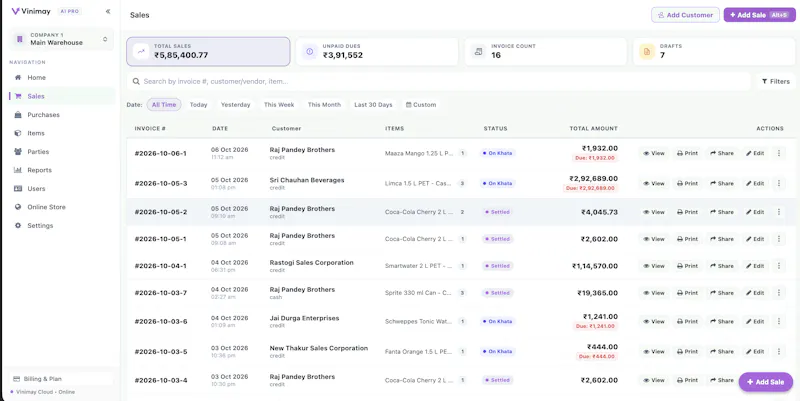Open the Filters panel
Viewport: 800px width, 401px height.
776,82
